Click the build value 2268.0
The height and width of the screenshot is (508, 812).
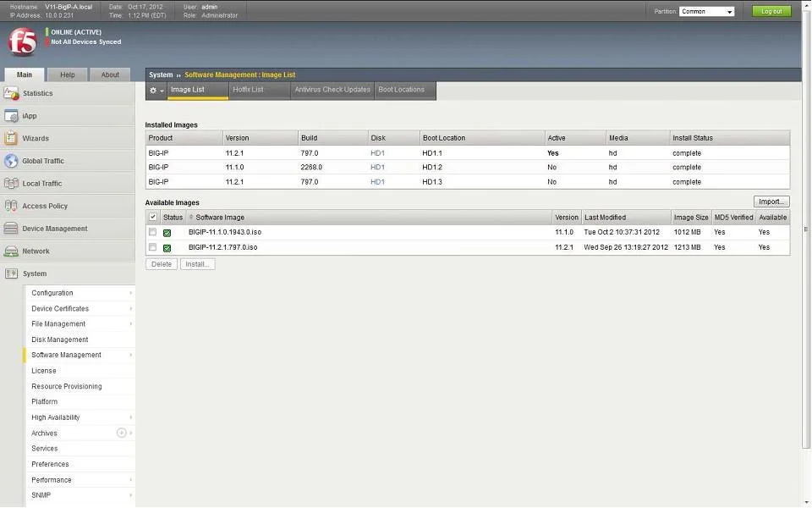coord(311,168)
